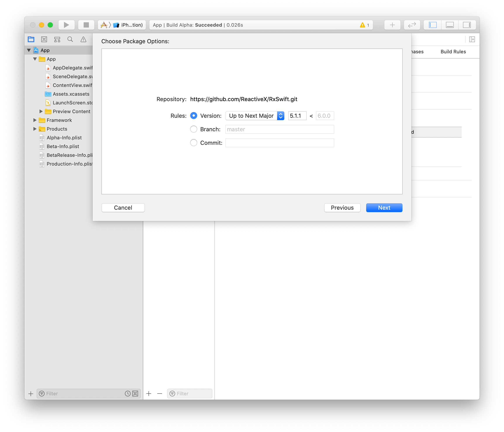Viewport: 504px width, 432px height.
Task: Click the repository URL text
Action: coord(244,99)
